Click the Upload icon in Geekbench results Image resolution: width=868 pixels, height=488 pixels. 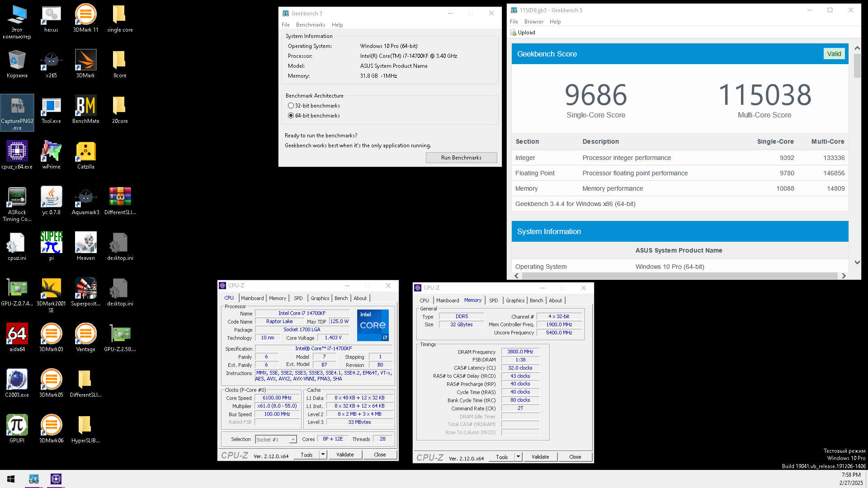[x=513, y=33]
